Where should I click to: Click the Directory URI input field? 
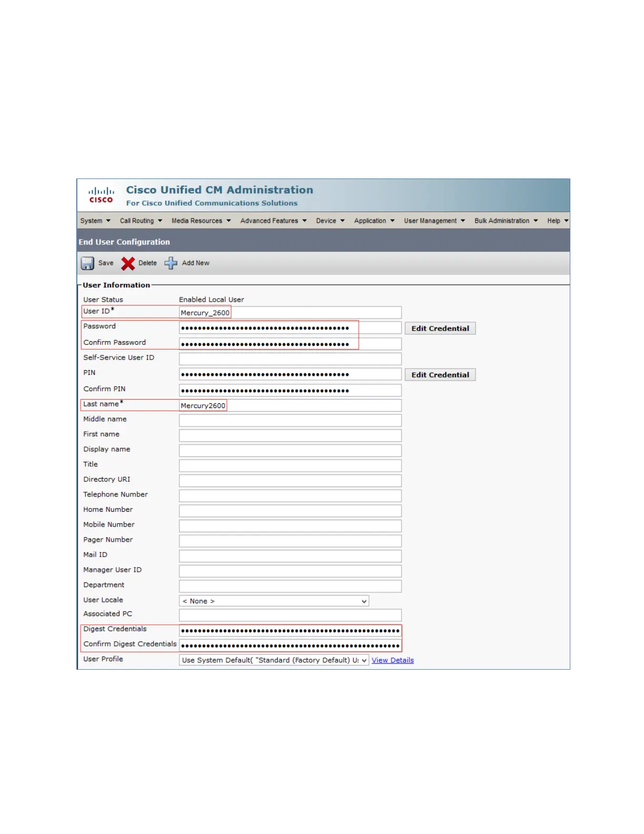[290, 481]
